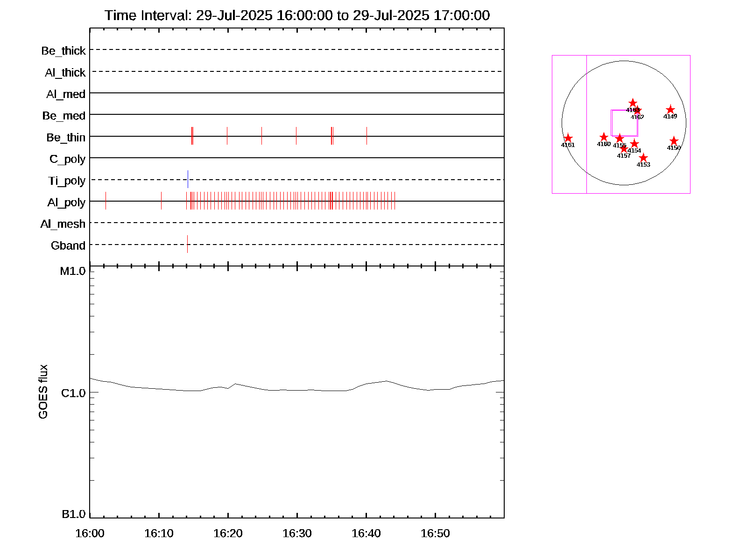The width and height of the screenshot is (747, 560).
Task: Select the star for region 4154
Action: [x=634, y=144]
